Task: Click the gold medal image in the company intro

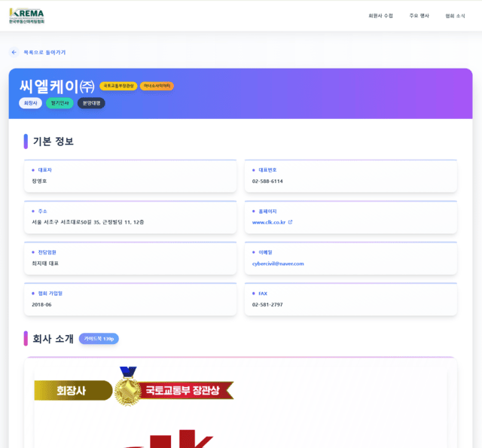Action: 128,386
